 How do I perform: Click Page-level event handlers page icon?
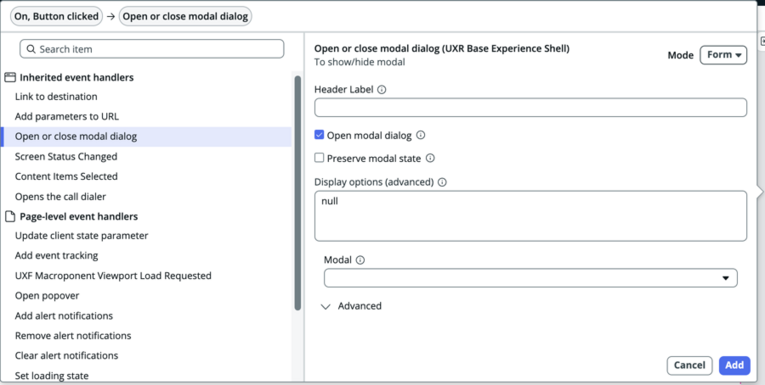click(x=10, y=216)
